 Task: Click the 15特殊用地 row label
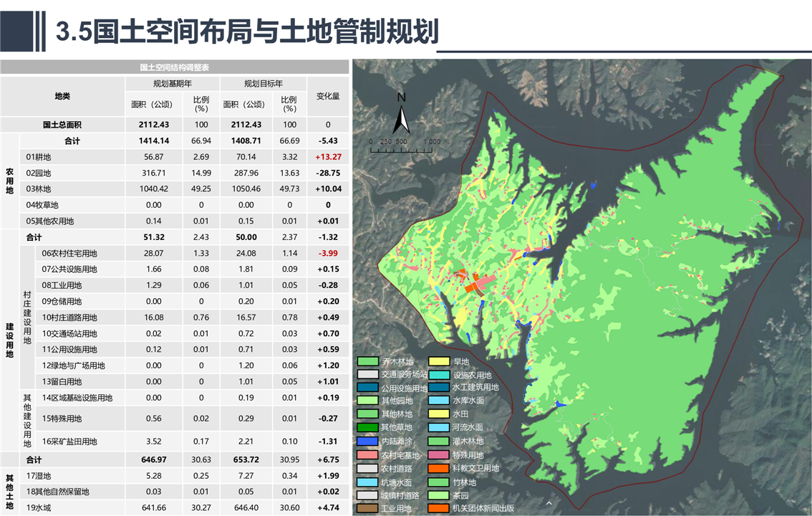tap(62, 419)
